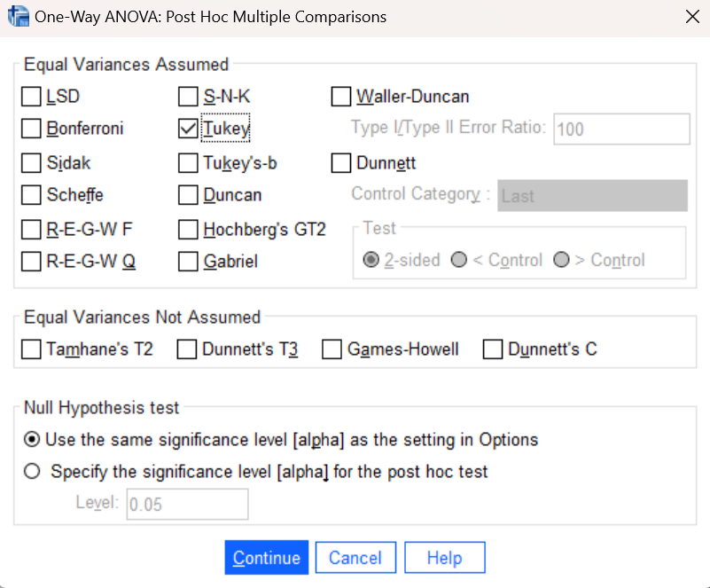Select Dunnett's C checkbox

tap(493, 349)
